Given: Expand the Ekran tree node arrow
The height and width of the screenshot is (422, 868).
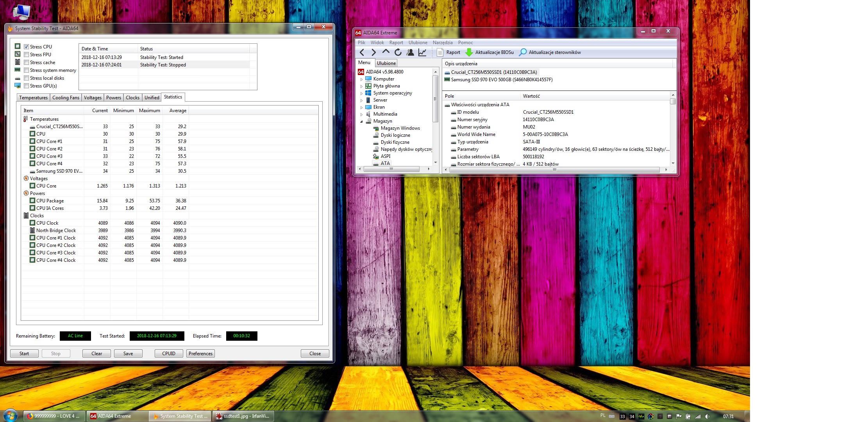Looking at the screenshot, I should click(361, 107).
